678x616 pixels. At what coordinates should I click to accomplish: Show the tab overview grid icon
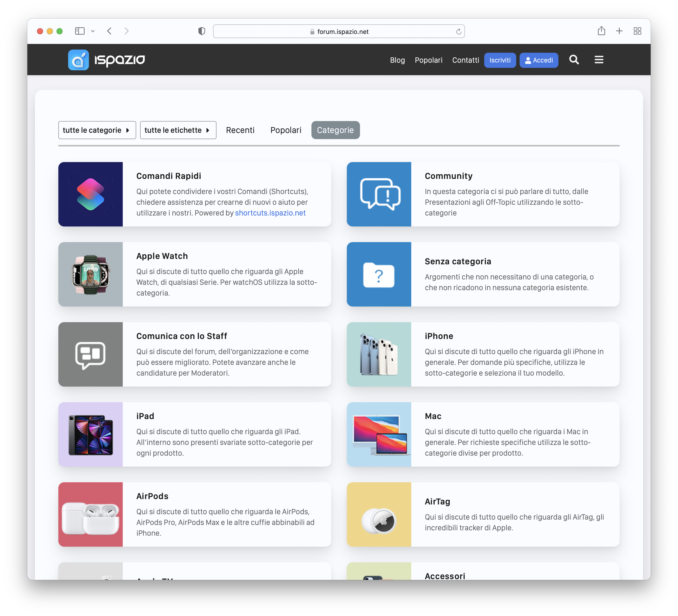pos(637,31)
